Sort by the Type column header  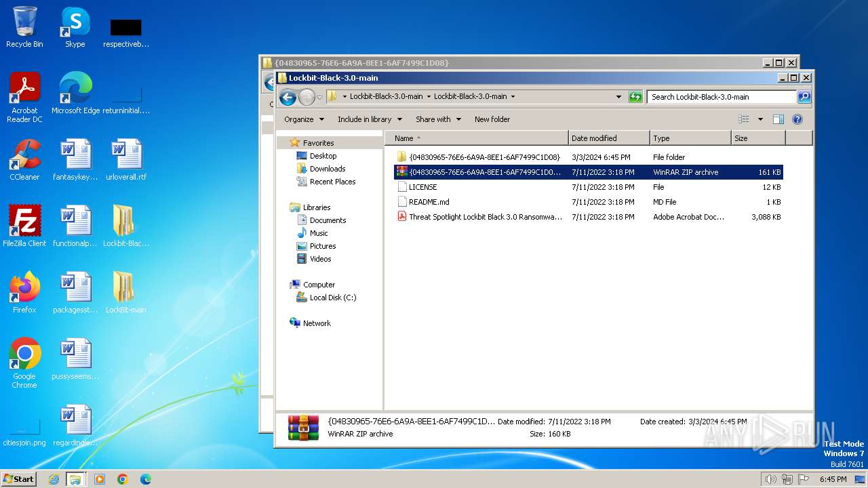point(690,138)
